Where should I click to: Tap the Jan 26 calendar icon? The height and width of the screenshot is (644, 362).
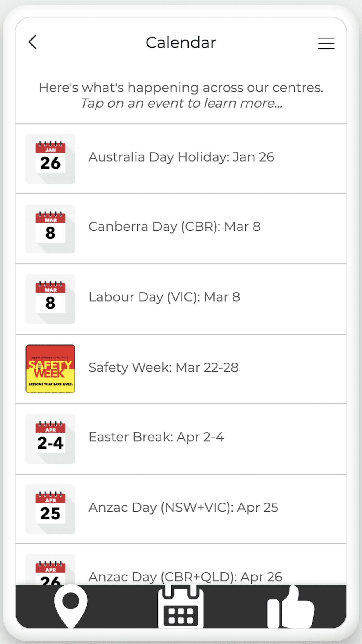[x=50, y=159]
